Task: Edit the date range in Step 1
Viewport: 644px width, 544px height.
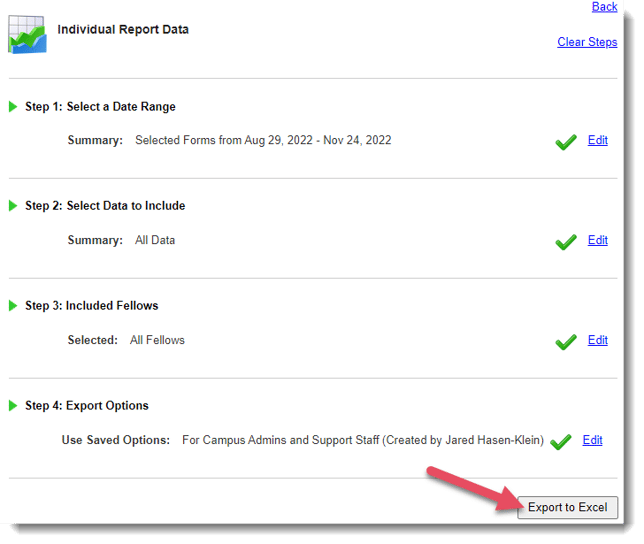Action: tap(597, 140)
